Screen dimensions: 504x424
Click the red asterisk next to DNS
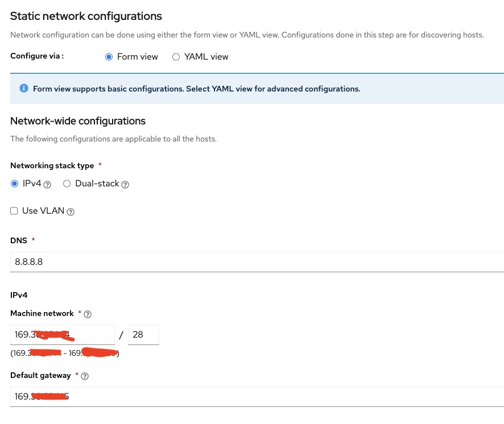point(33,240)
